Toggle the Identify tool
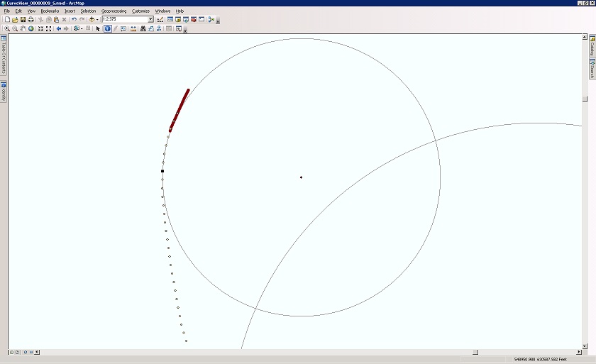The height and width of the screenshot is (364, 596). click(x=108, y=28)
